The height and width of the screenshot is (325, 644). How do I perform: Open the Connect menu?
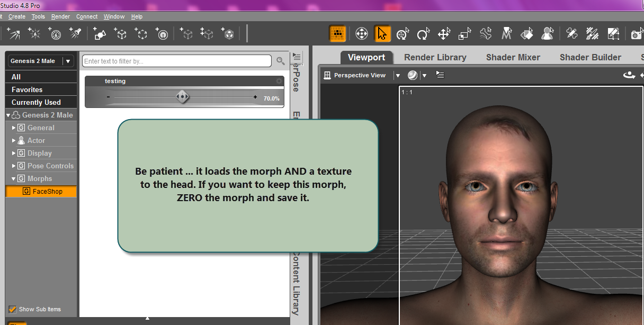87,16
